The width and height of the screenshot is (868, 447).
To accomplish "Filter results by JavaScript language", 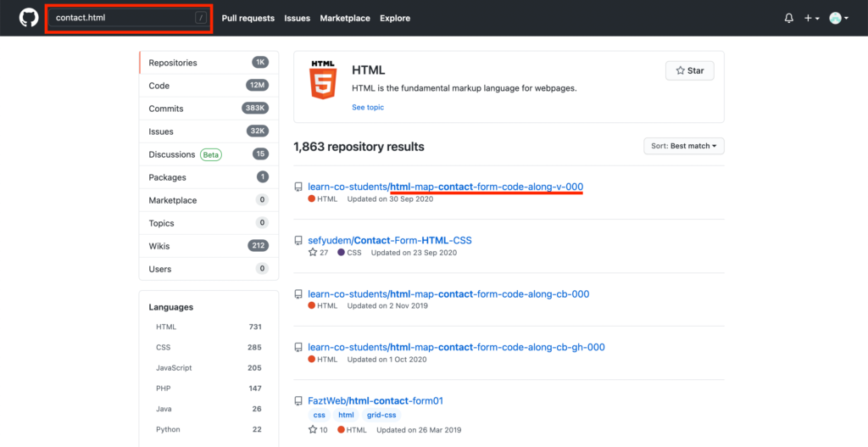I will tap(209, 368).
